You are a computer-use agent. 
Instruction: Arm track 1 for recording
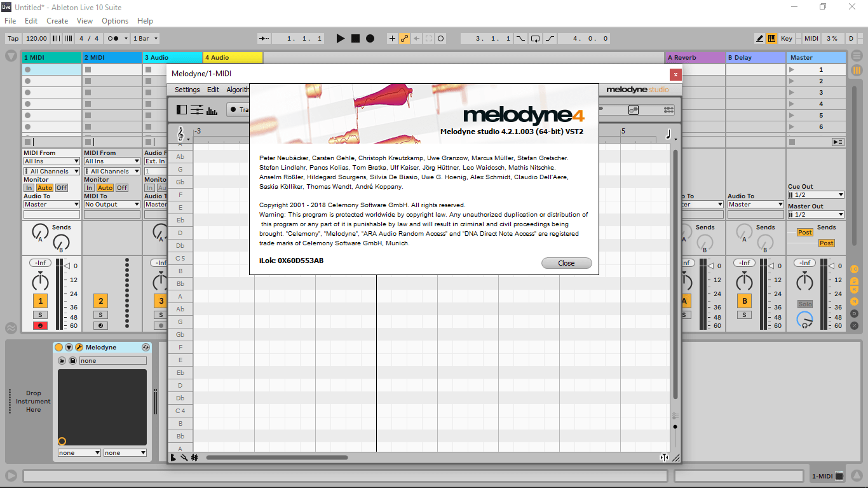40,326
